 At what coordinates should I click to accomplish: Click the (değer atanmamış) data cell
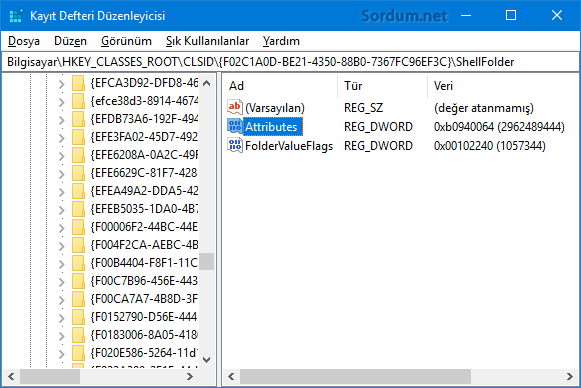(x=484, y=108)
